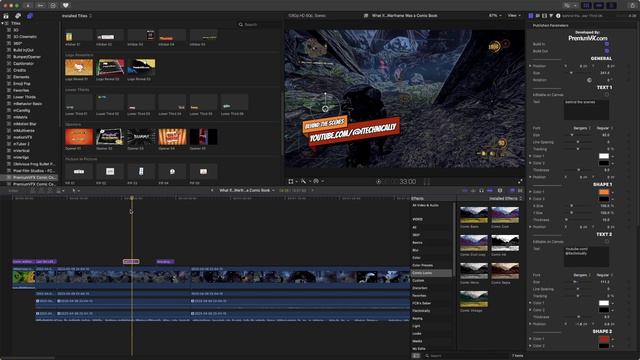Expand Color 1 under TEXT 1
The width and height of the screenshot is (640, 360).
pyautogui.click(x=530, y=156)
